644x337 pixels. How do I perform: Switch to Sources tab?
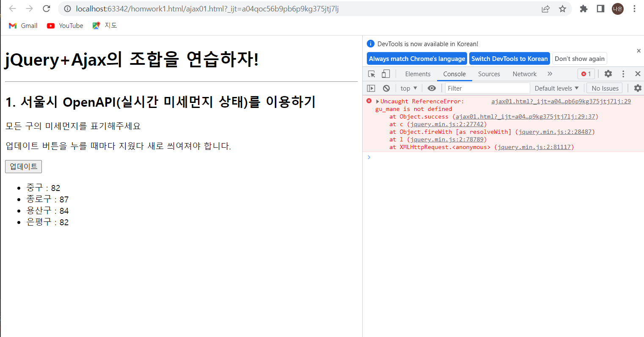point(489,74)
